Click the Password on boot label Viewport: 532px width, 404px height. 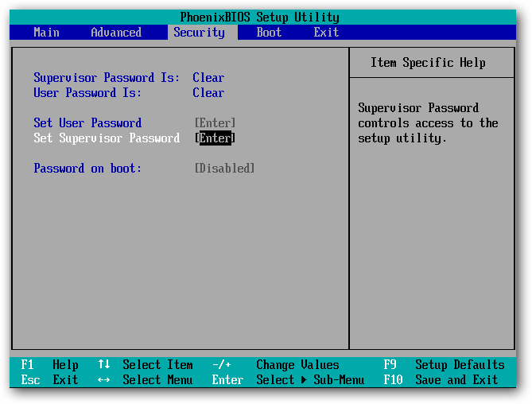point(87,169)
